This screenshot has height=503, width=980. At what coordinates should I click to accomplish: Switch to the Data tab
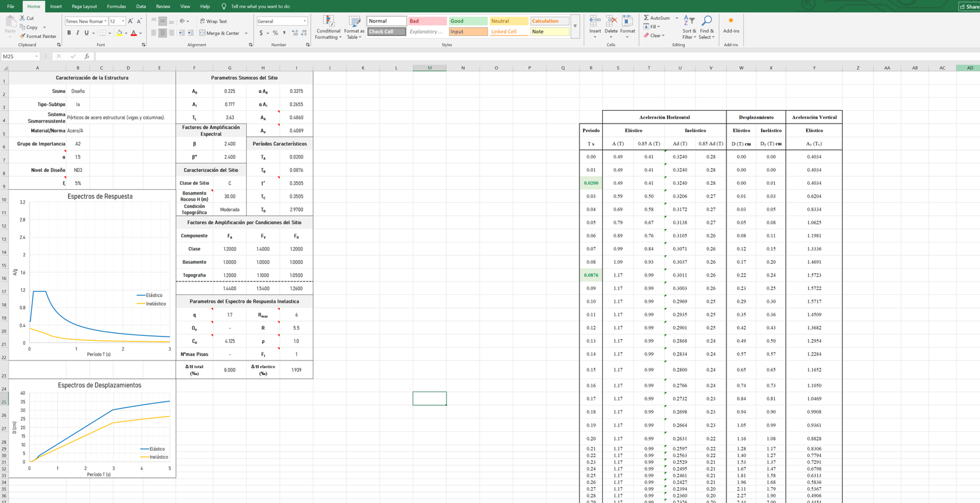(141, 6)
